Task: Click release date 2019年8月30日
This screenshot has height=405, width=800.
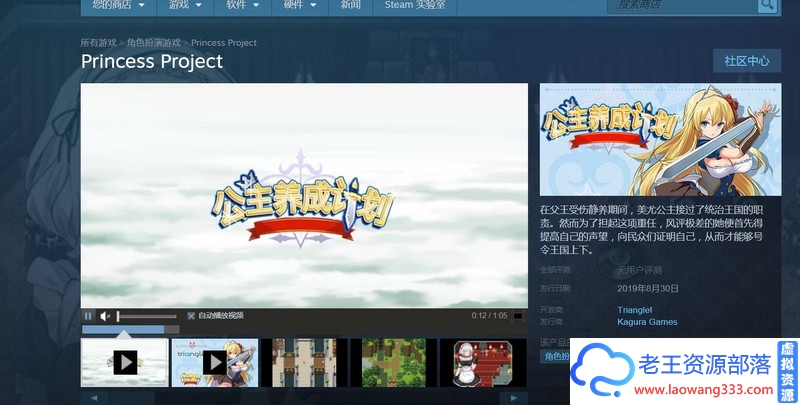Action: pyautogui.click(x=648, y=289)
